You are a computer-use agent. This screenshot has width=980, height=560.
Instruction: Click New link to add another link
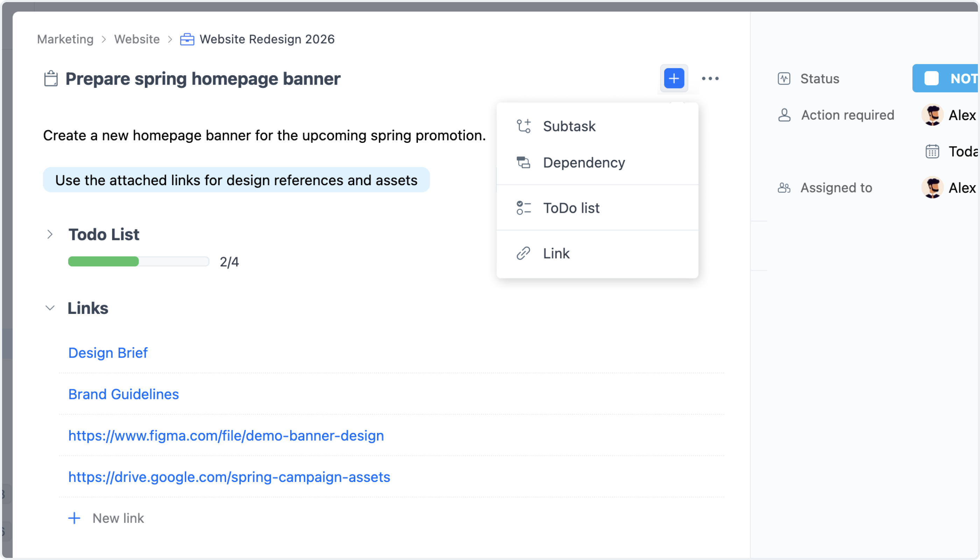coord(118,518)
